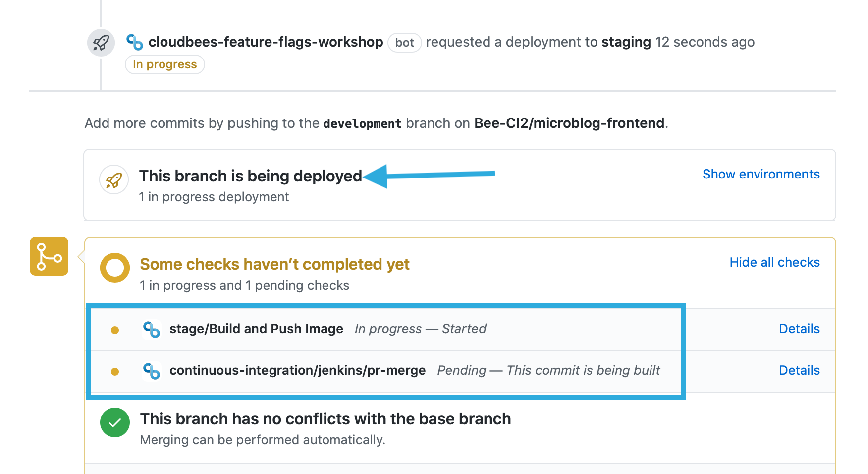Viewport: 868px width, 474px height.
Task: Open Details for stage/Build and Push Image
Action: point(799,329)
